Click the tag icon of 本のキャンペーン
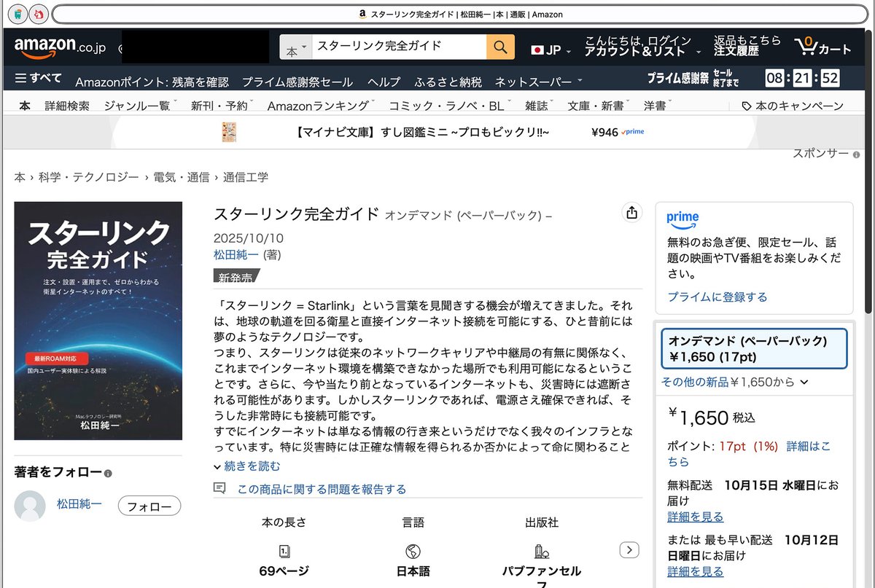875x588 pixels. (x=747, y=106)
